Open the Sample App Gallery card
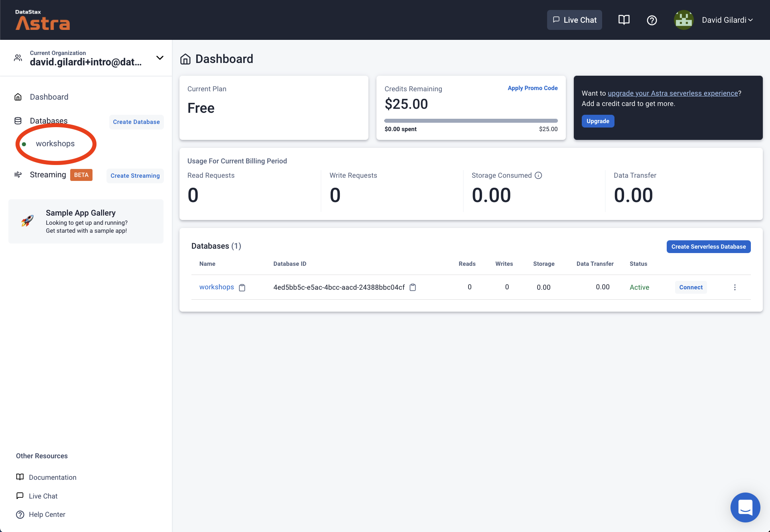Viewport: 770px width, 532px height. [x=86, y=222]
